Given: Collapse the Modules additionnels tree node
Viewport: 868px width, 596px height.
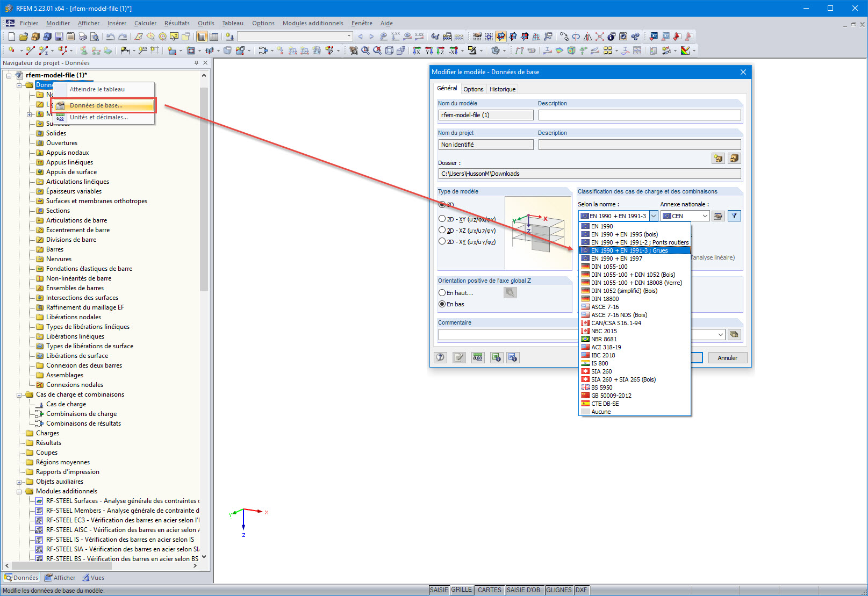Looking at the screenshot, I should 19,491.
